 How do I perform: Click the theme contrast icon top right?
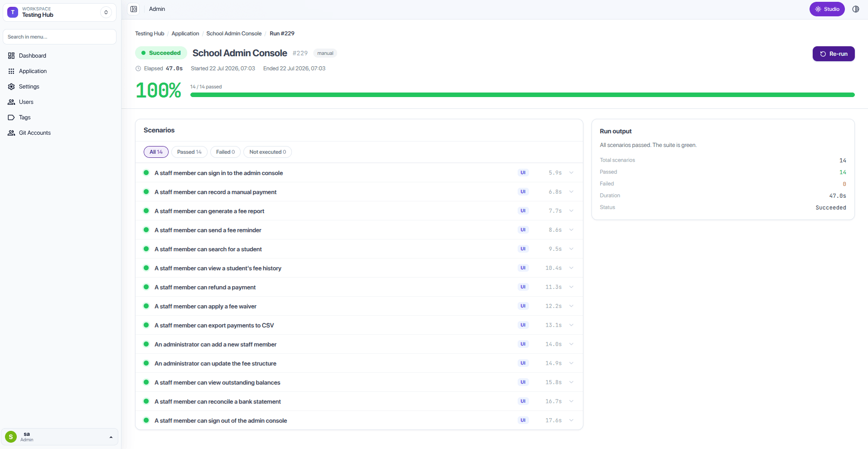(x=856, y=9)
